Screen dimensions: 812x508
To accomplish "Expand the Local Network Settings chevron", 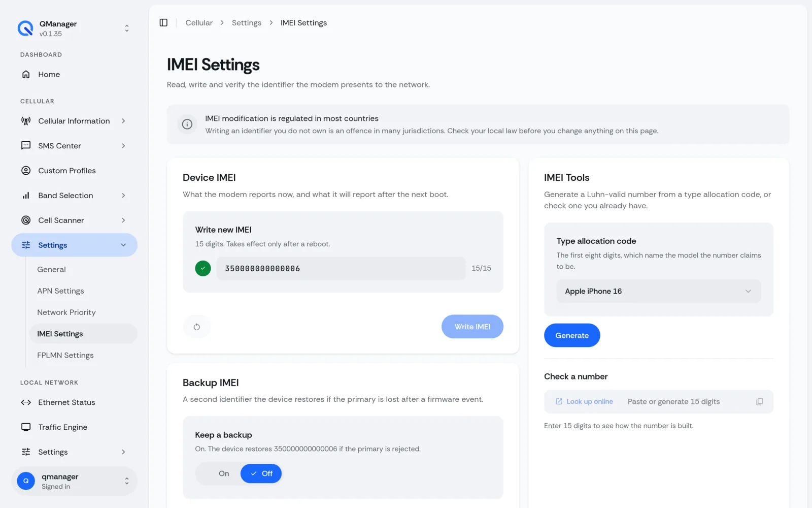I will coord(123,452).
